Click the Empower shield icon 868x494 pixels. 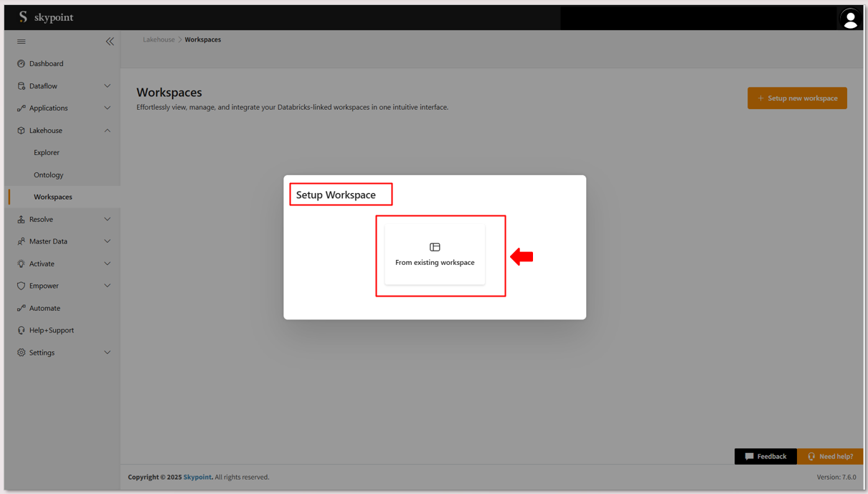coord(21,286)
